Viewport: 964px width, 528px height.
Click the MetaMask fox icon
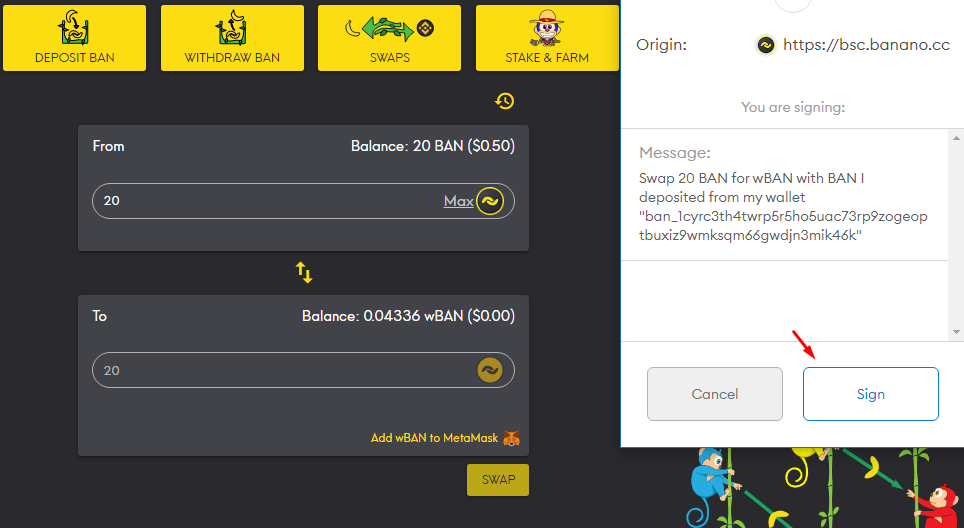[512, 438]
